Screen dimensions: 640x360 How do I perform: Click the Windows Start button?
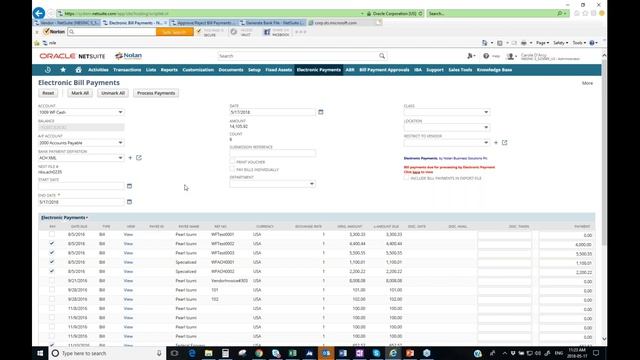click(40, 353)
